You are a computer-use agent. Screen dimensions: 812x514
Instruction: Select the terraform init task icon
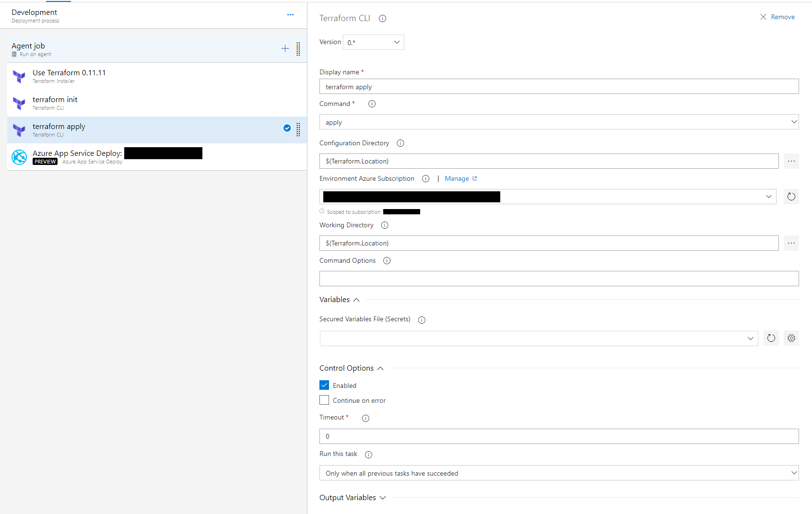[19, 103]
